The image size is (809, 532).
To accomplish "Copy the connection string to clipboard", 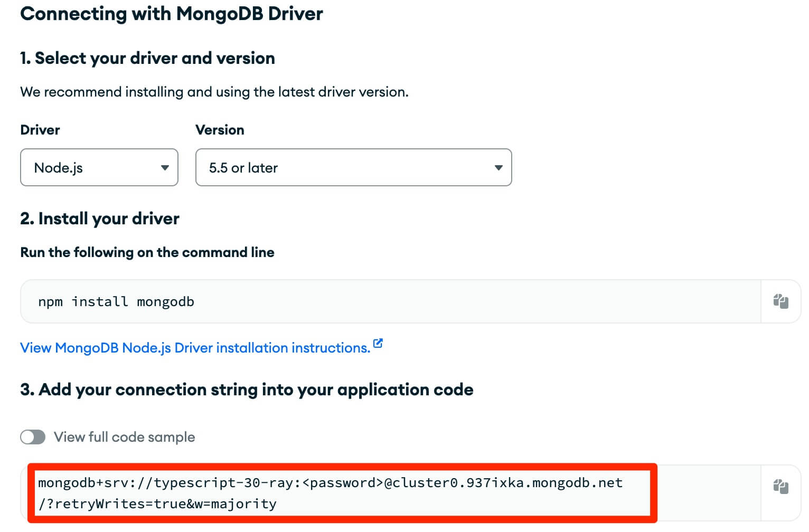I will click(x=780, y=486).
